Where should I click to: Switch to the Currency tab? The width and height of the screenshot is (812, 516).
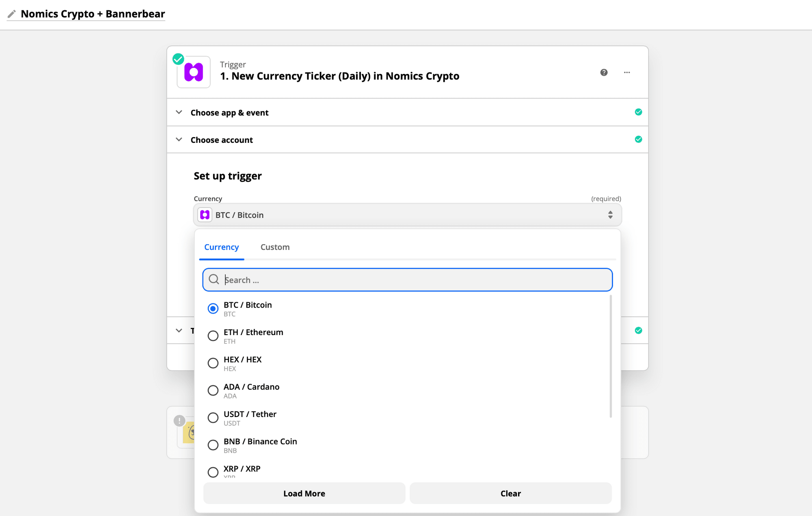(x=221, y=247)
